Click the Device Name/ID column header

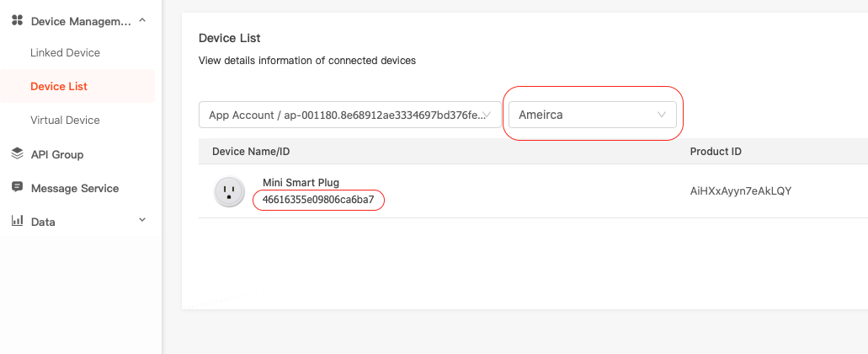tap(251, 151)
